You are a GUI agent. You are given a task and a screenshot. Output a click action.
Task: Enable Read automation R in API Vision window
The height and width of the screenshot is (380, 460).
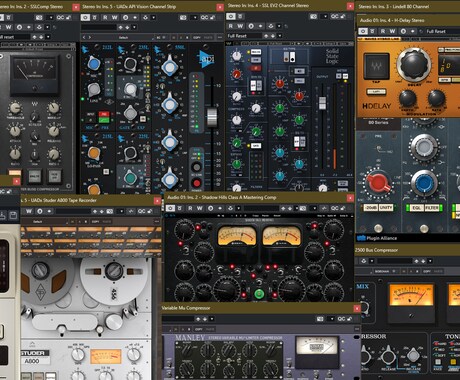pos(105,17)
